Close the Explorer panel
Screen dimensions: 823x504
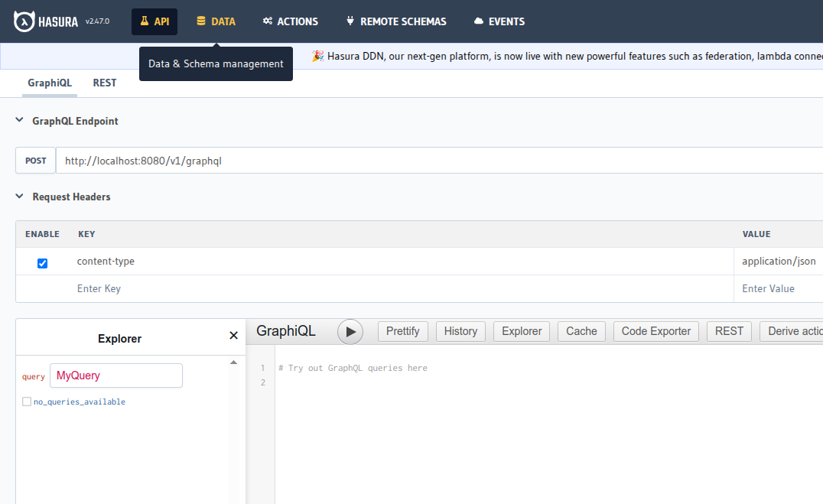pyautogui.click(x=233, y=336)
